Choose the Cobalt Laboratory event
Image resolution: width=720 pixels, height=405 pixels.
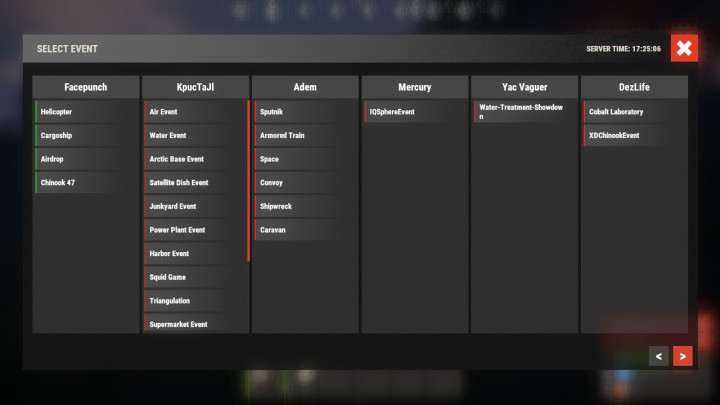pyautogui.click(x=635, y=112)
